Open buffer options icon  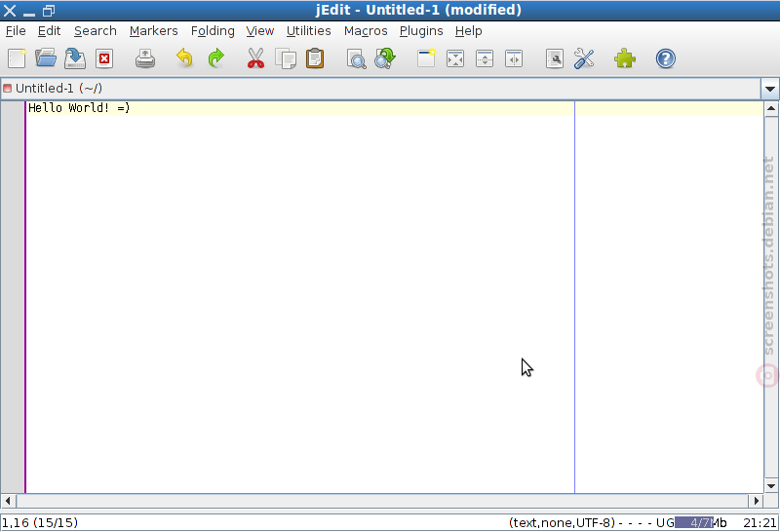[555, 58]
